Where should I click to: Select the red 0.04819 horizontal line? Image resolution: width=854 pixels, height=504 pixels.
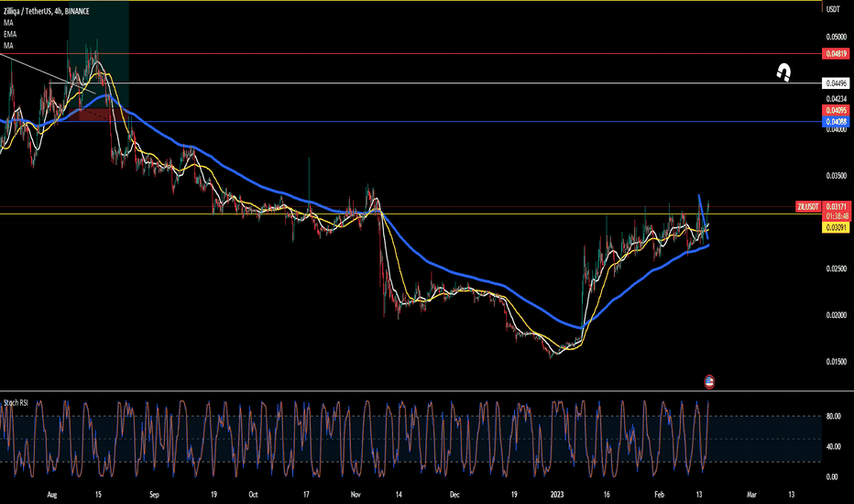pos(411,53)
